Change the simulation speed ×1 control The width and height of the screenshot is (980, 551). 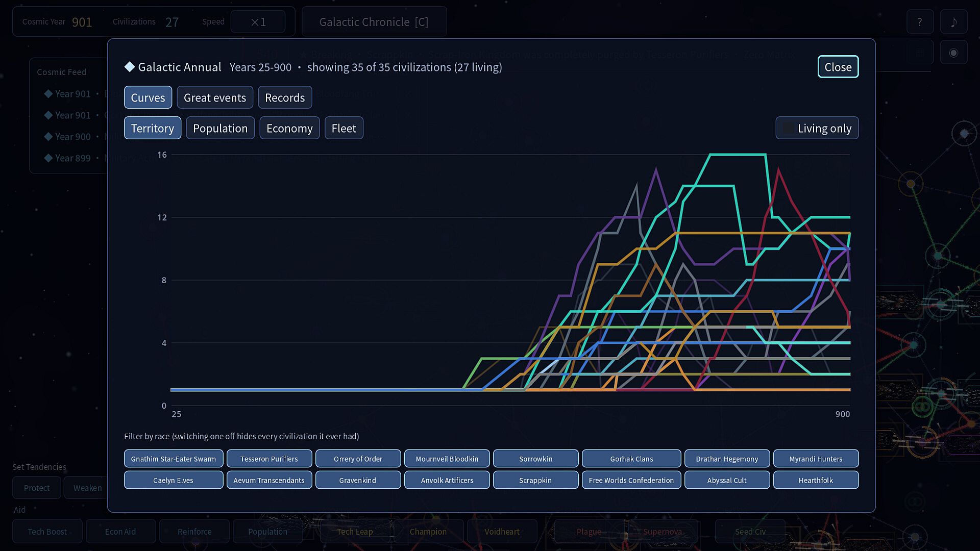258,22
